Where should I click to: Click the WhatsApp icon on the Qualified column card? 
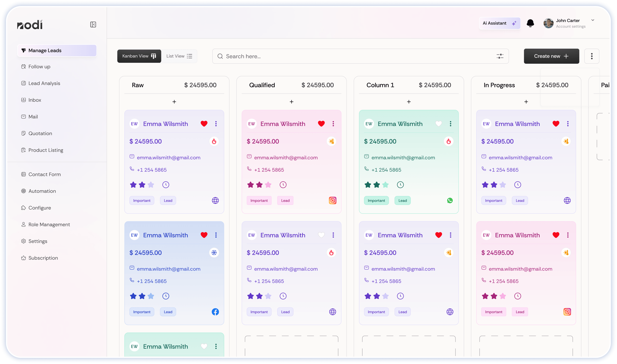pos(450,200)
